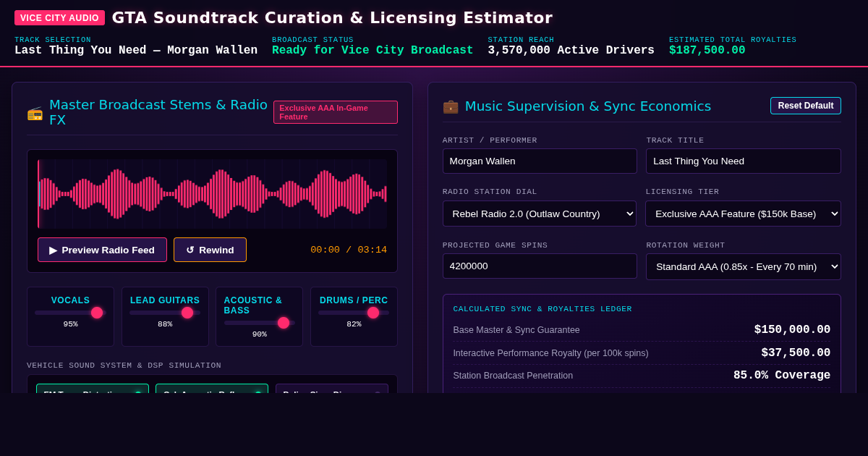868x456 pixels.
Task: Rewind the track to the start
Action: (x=210, y=250)
